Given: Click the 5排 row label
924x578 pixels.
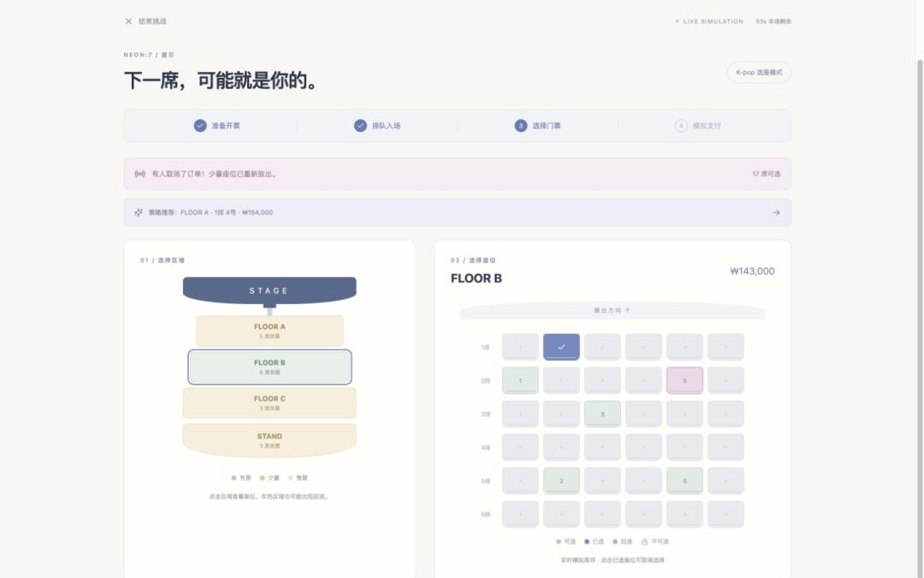Looking at the screenshot, I should pyautogui.click(x=485, y=481).
